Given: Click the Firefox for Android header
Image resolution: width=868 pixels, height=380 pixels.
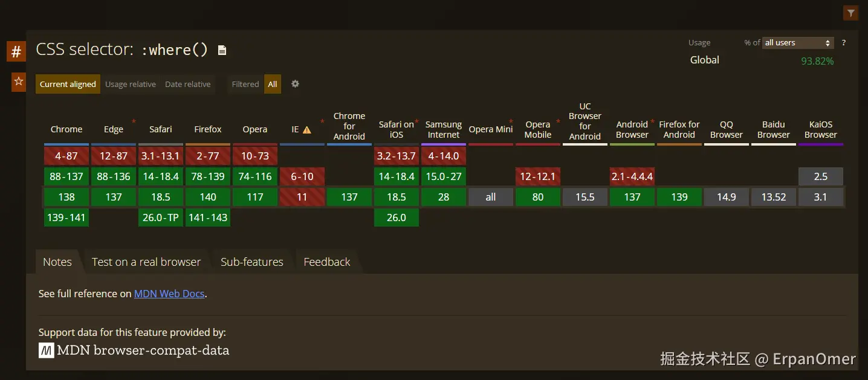Looking at the screenshot, I should coord(679,129).
